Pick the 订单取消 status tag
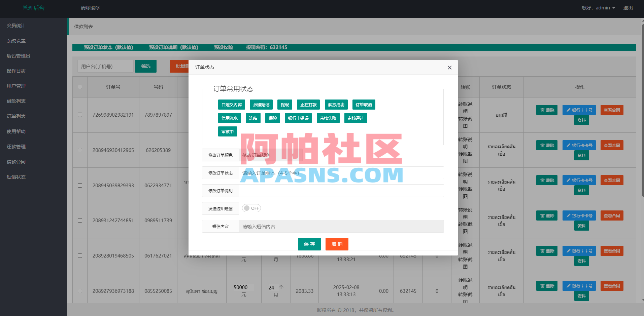This screenshot has width=644, height=316. pos(364,105)
